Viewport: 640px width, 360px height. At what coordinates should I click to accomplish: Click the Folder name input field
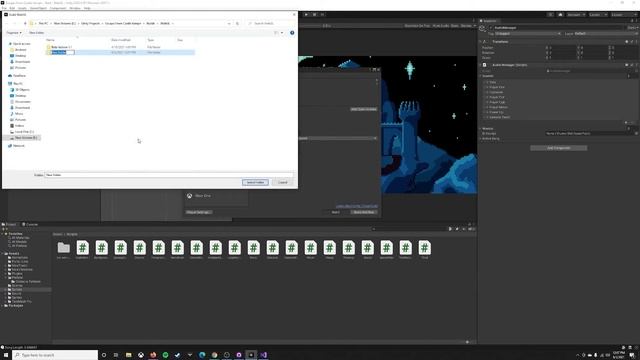point(169,175)
